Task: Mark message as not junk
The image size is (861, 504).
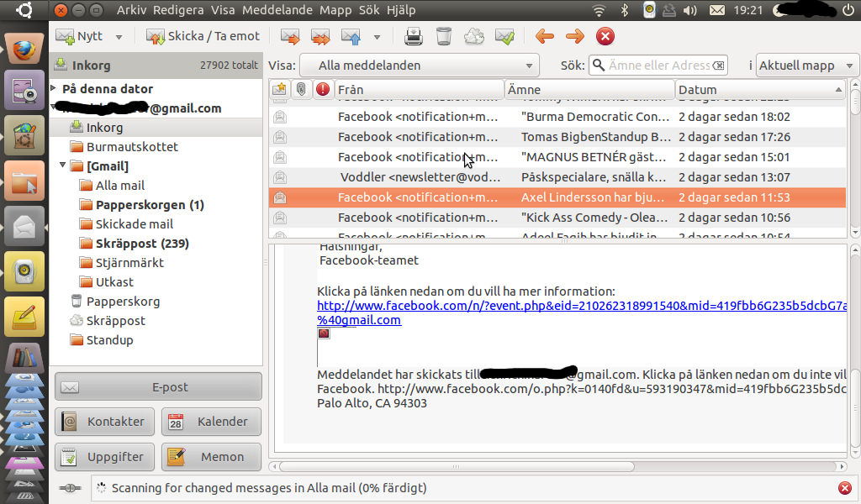Action: coord(504,37)
